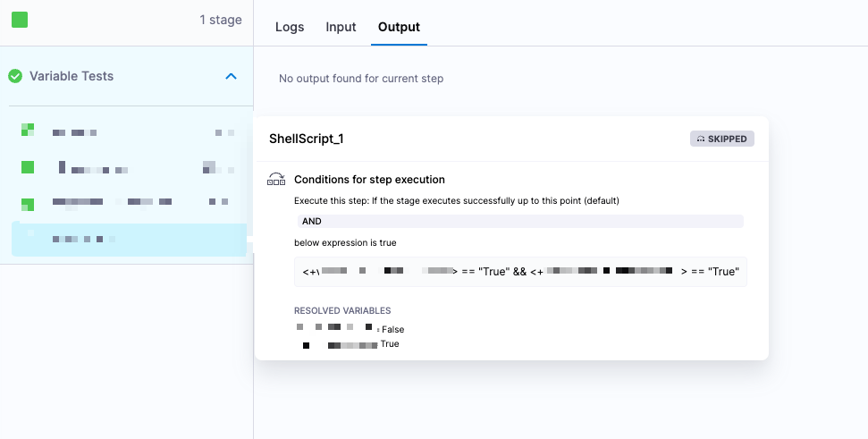Click the ShellScript_1 step title
Viewport: 868px width, 439px height.
click(307, 139)
